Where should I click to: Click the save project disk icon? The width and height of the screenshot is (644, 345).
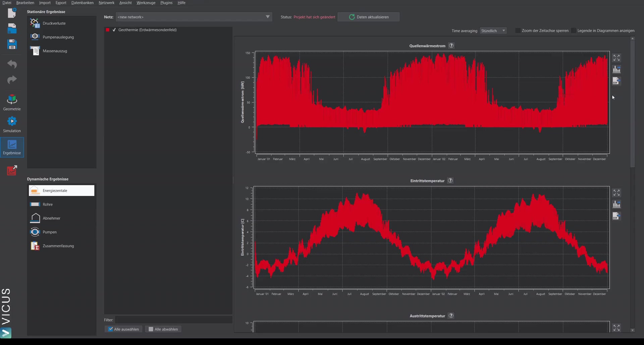point(12,44)
